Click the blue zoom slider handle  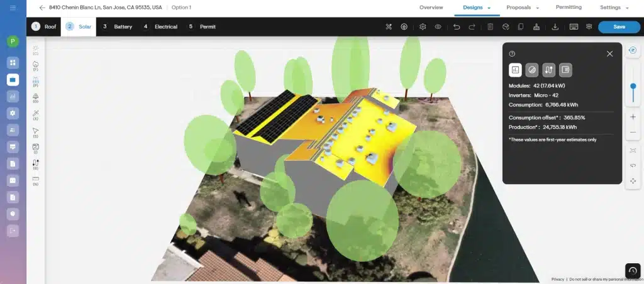[633, 86]
